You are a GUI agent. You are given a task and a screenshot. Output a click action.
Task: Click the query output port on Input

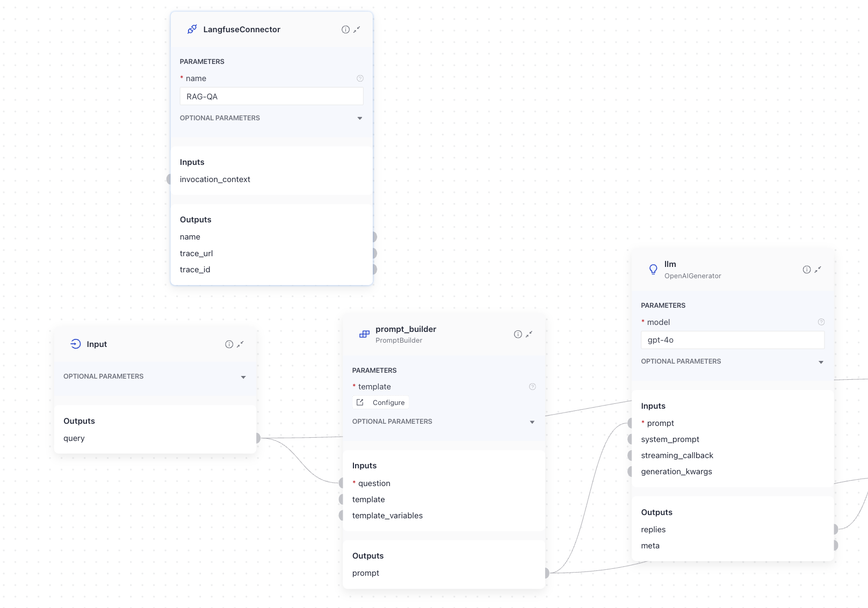(x=258, y=438)
